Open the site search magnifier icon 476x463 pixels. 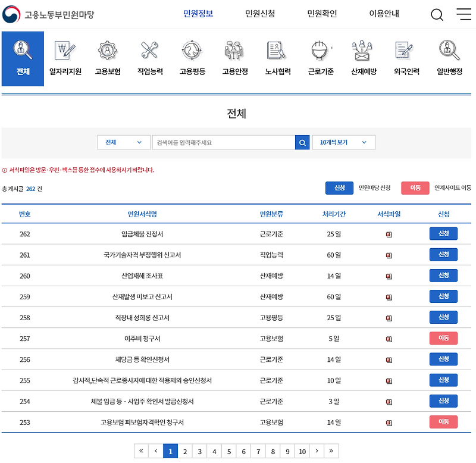coord(437,15)
